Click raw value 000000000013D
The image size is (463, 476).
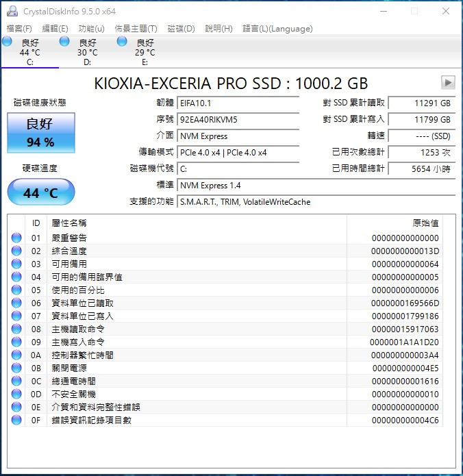pos(405,251)
